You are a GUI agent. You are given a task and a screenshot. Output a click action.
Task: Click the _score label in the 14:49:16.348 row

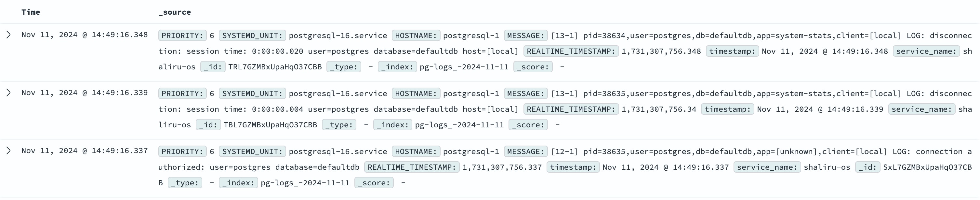click(533, 67)
